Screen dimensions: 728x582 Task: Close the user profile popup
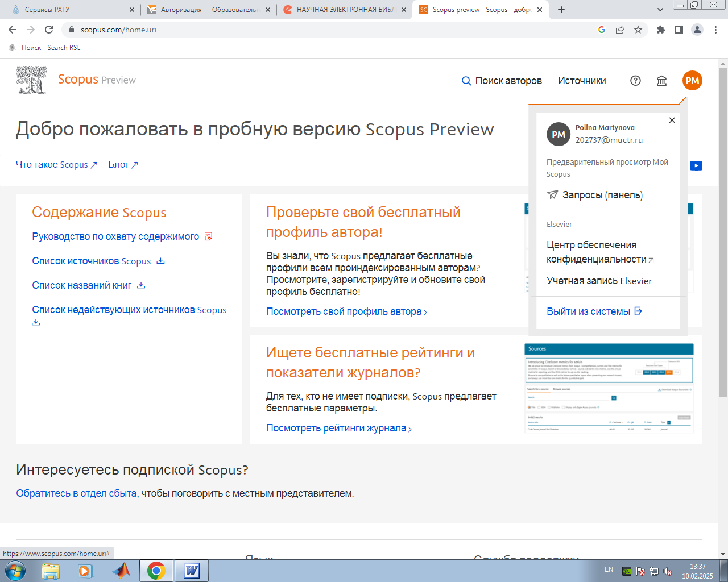[672, 120]
